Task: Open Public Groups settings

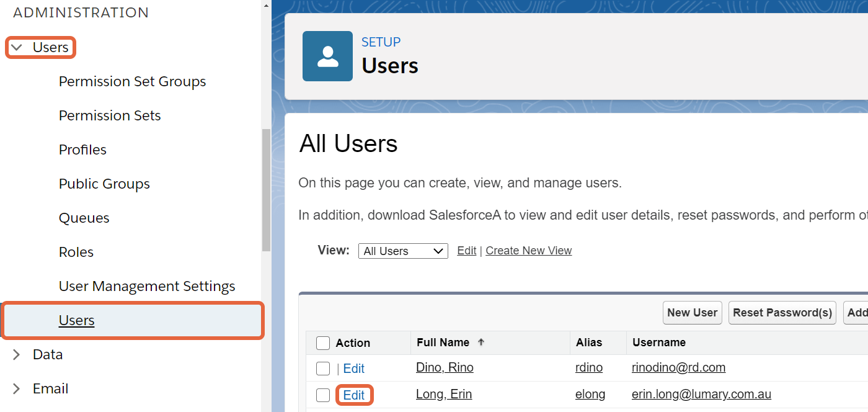Action: coord(104,184)
